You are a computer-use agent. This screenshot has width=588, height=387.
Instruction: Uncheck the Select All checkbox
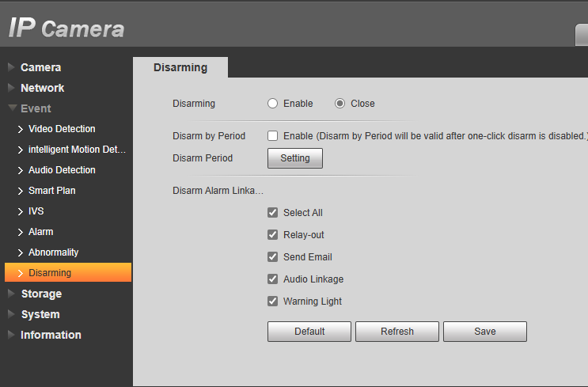272,213
